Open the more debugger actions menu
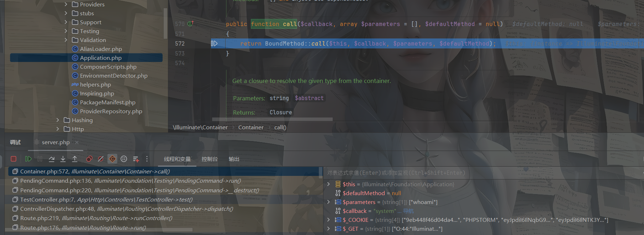Screen dimensions: 644x235 [x=147, y=159]
